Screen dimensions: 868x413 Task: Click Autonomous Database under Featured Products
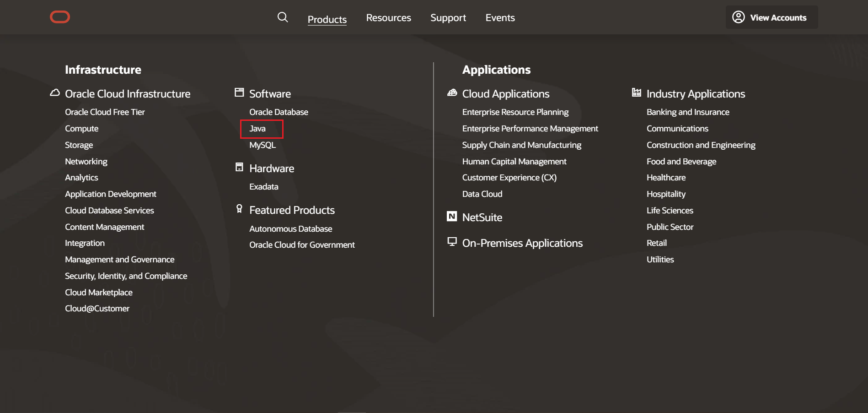pyautogui.click(x=290, y=228)
